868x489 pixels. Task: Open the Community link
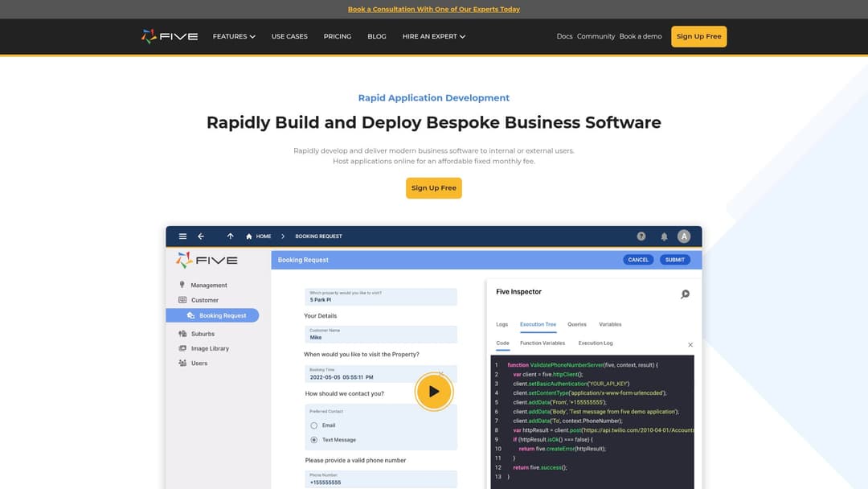[596, 36]
